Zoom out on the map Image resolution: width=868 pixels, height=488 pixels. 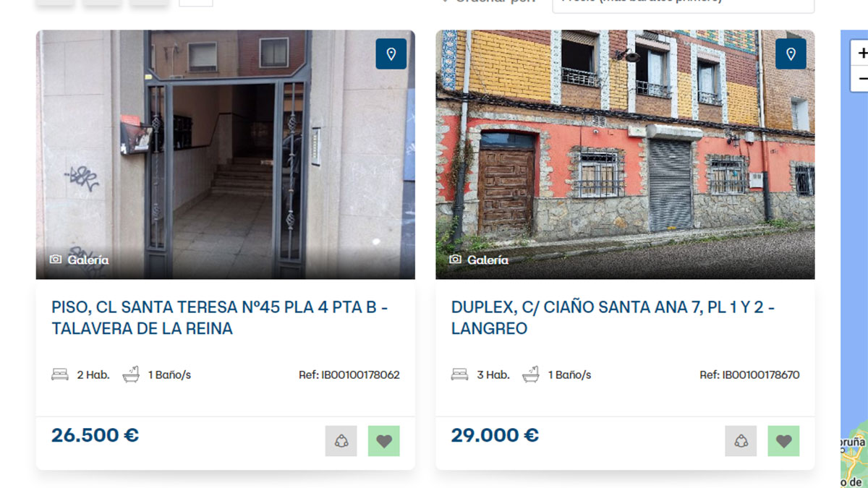[x=861, y=78]
